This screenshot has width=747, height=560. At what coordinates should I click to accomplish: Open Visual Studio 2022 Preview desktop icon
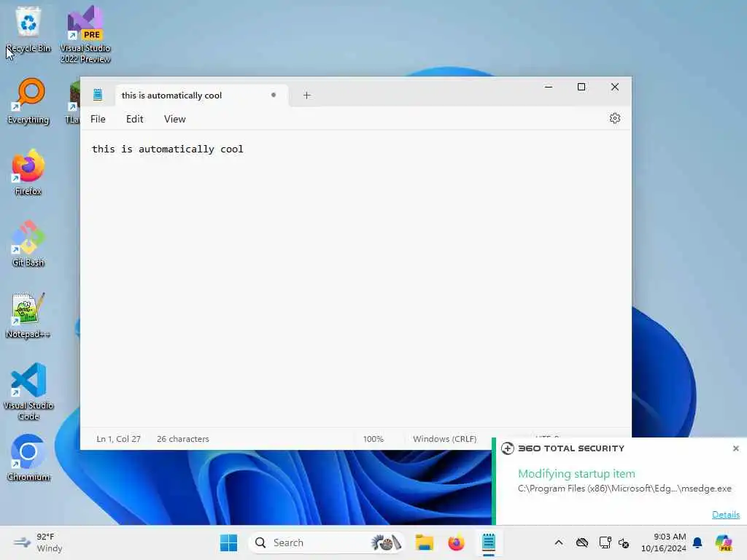coord(85,34)
